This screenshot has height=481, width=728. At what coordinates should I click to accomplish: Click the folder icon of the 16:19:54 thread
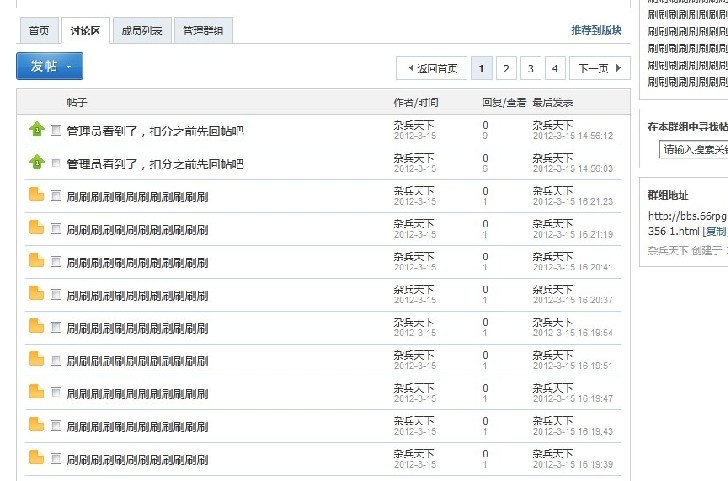(x=36, y=325)
